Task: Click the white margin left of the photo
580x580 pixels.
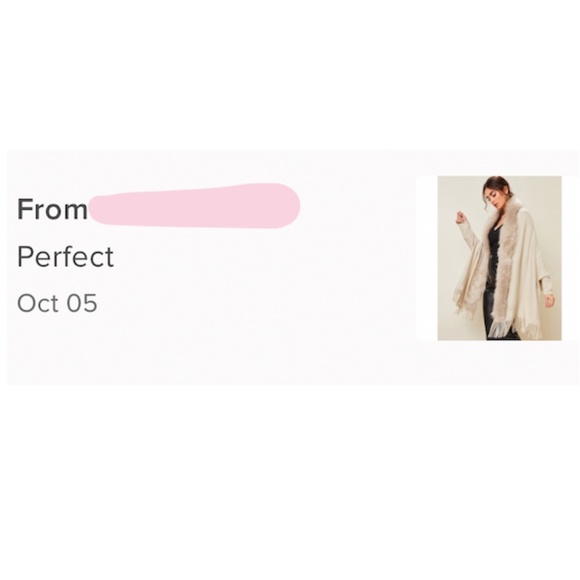Action: 427,258
